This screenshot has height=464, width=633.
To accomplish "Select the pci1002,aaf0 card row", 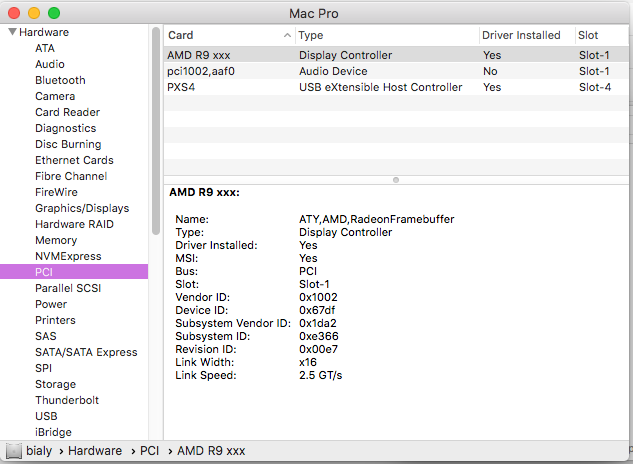I will point(396,71).
